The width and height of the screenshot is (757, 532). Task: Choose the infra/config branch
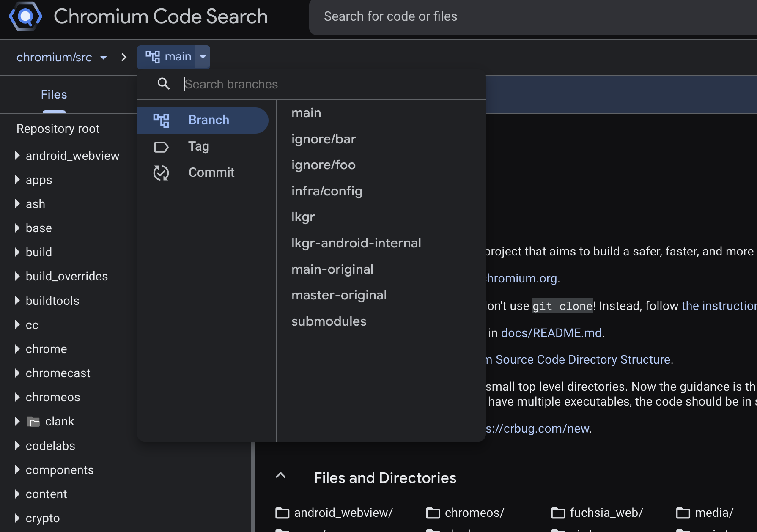tap(327, 191)
